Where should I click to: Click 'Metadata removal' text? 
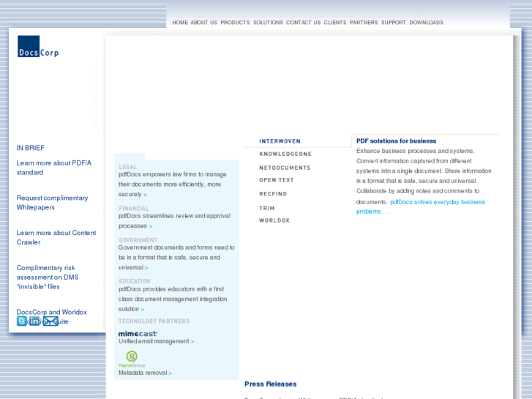(143, 373)
